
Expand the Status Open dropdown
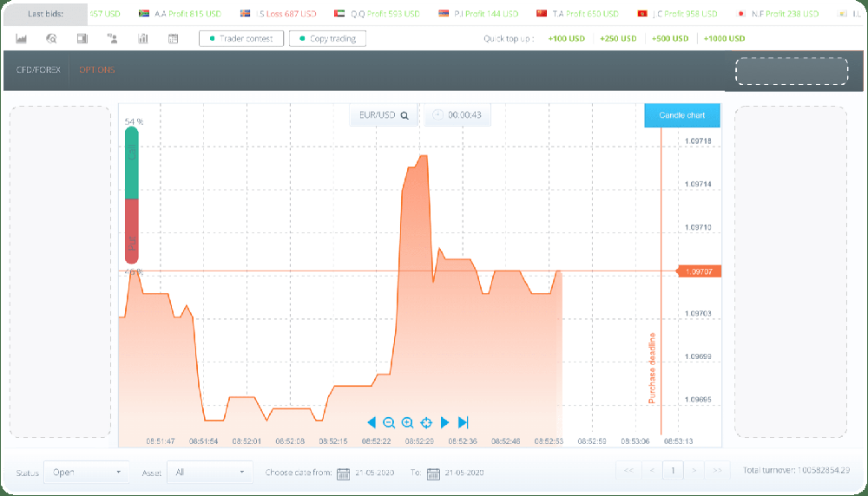pyautogui.click(x=86, y=473)
